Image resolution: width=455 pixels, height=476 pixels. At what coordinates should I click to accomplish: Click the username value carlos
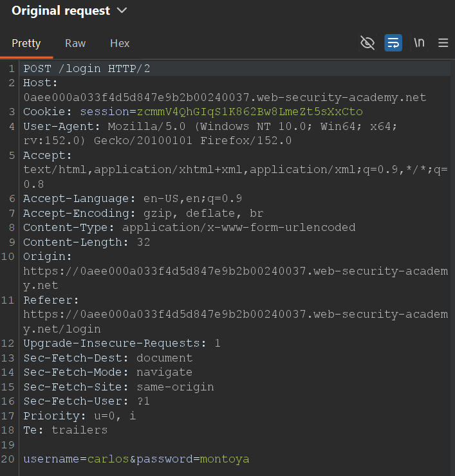[x=108, y=459]
